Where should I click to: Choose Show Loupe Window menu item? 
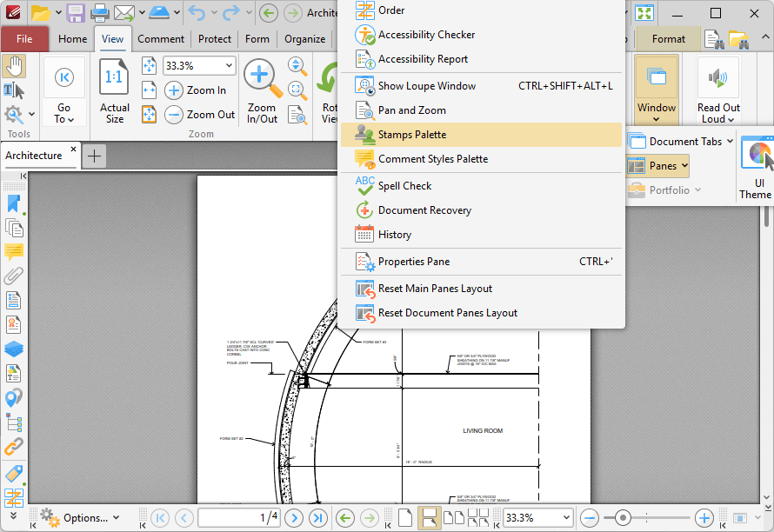[x=481, y=86]
